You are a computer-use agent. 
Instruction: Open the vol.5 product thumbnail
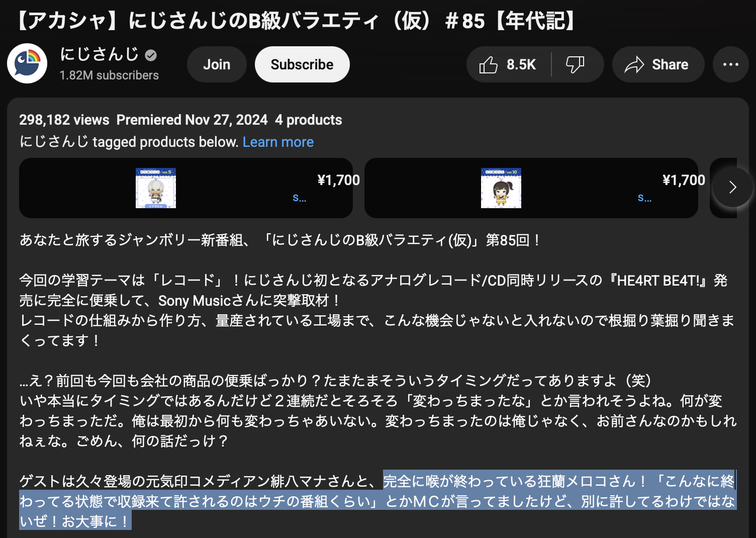tap(156, 188)
